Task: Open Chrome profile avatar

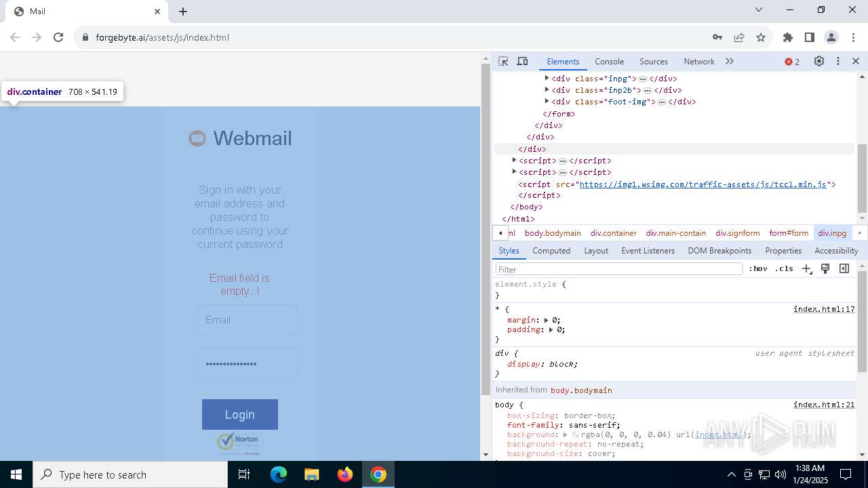Action: (x=831, y=37)
